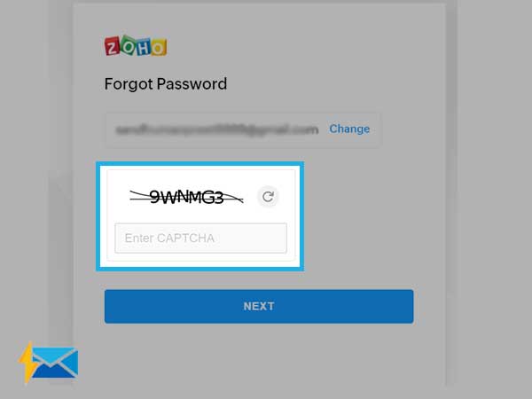The width and height of the screenshot is (532, 399).
Task: Submit with the blue NEXT button
Action: [x=259, y=307]
